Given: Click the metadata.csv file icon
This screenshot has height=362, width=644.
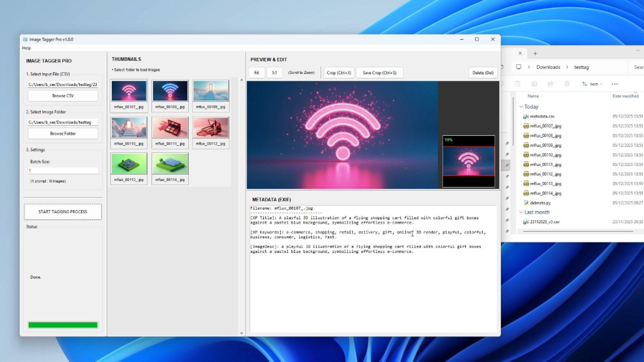Looking at the screenshot, I should (x=526, y=116).
